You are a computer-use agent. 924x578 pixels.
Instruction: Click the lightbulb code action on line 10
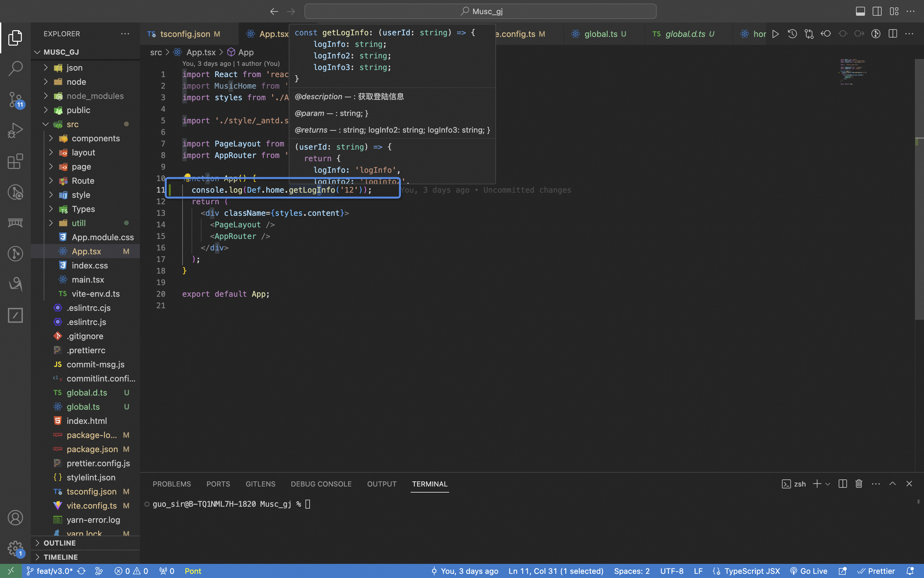coord(187,177)
